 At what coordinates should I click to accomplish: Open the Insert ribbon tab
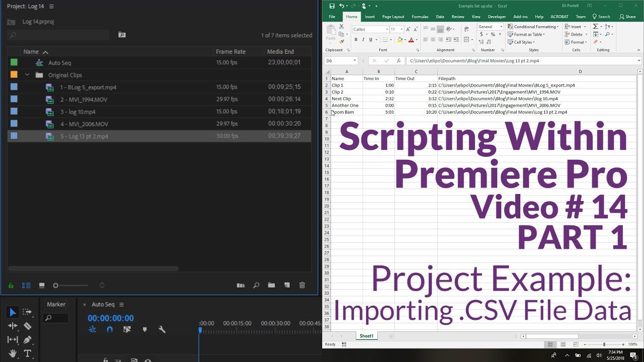click(x=370, y=17)
